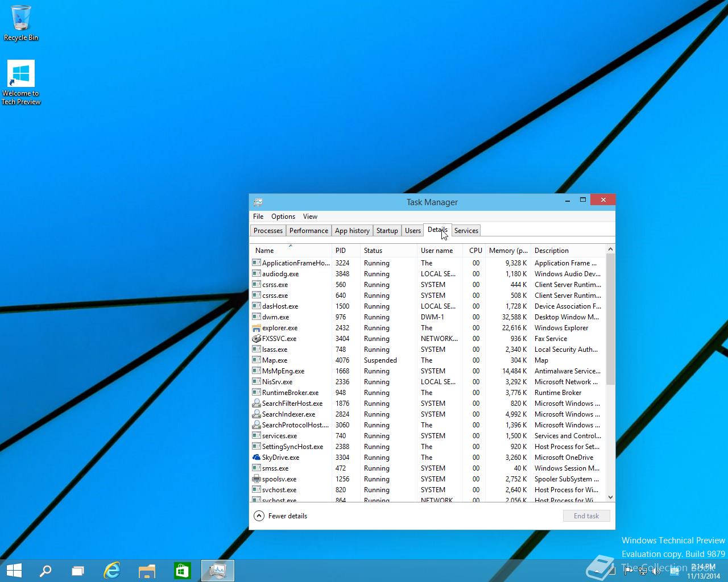Select the lsass.exe process row
Screen dimensions: 728x582
click(x=428, y=350)
